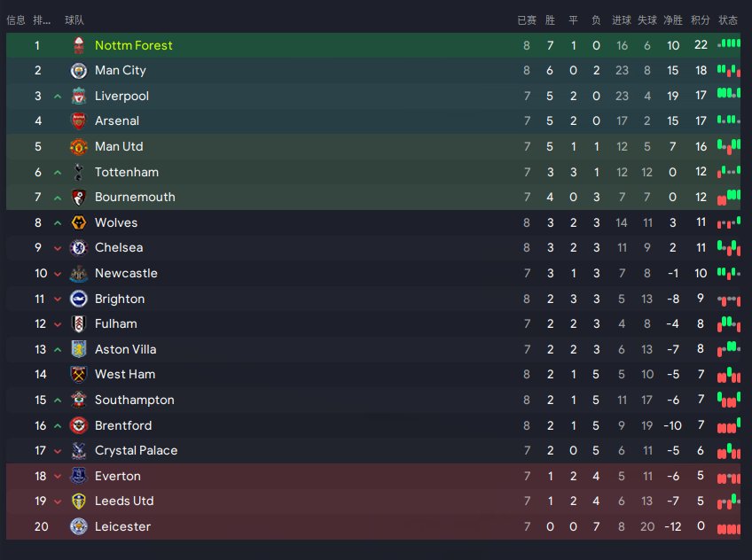
Task: Click Aston Villa's green up-arrow indicator
Action: 58,350
